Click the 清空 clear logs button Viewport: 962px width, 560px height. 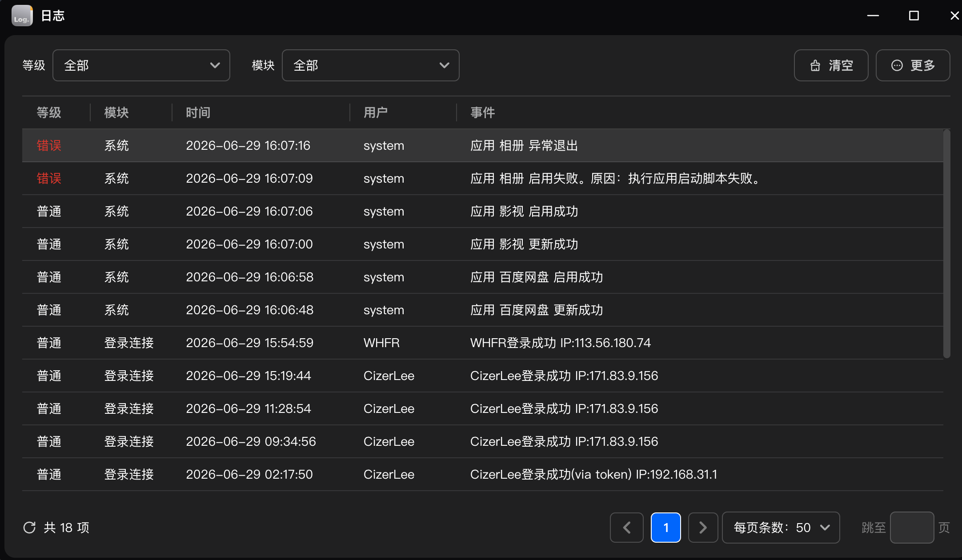[x=831, y=65]
